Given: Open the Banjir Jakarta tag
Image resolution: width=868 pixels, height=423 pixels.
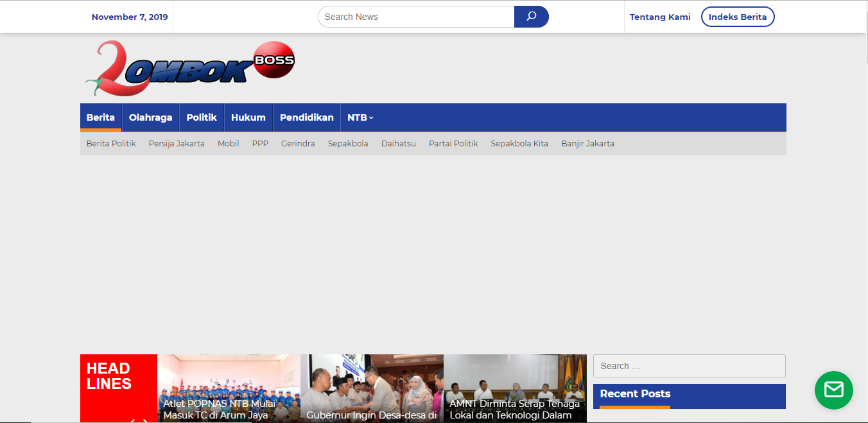Looking at the screenshot, I should point(587,144).
